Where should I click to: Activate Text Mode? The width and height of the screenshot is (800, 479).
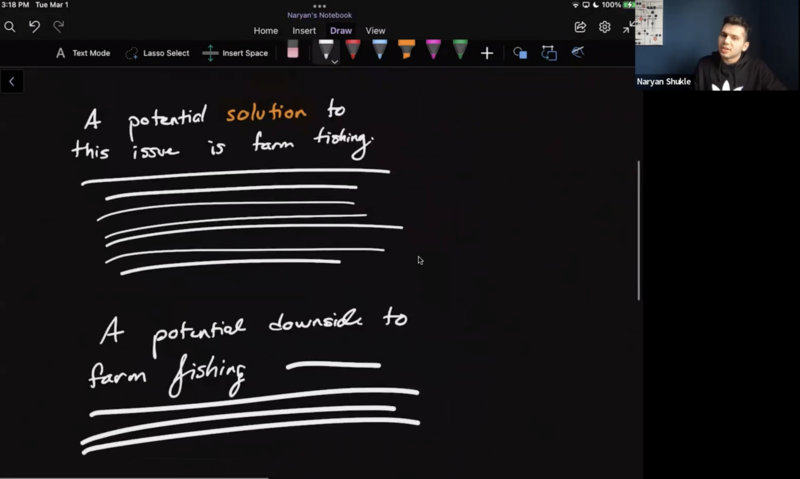(x=82, y=53)
